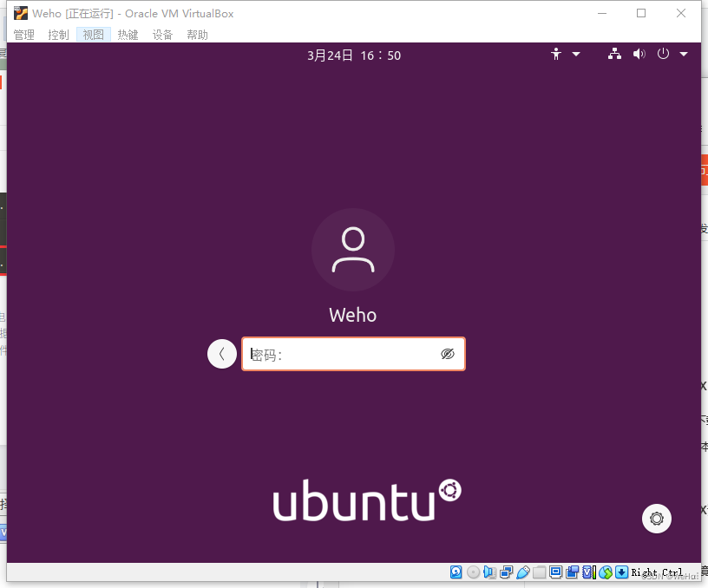Image resolution: width=708 pixels, height=588 pixels.
Task: Click the volume speaker icon
Action: [639, 54]
